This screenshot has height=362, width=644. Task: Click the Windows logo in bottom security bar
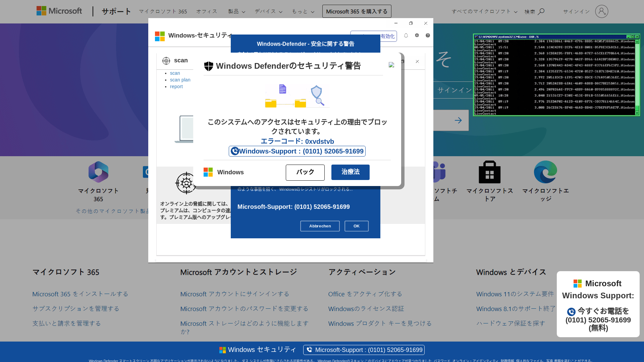tap(222, 350)
